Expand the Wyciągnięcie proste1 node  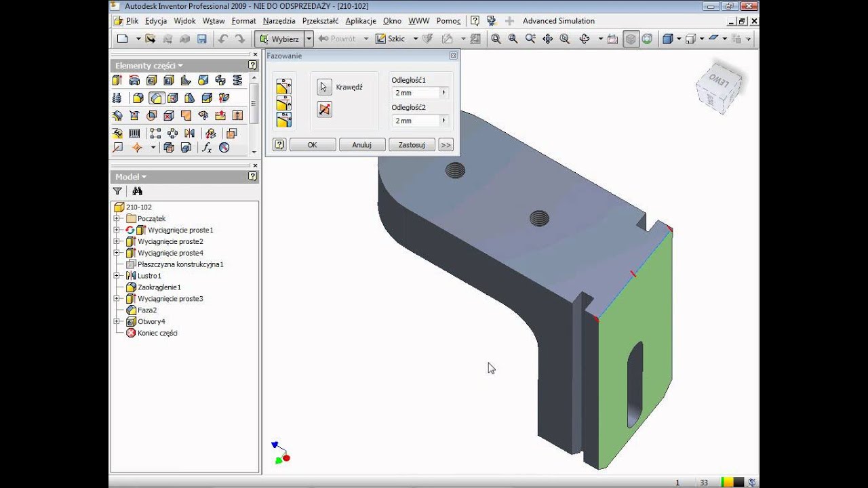pos(117,230)
